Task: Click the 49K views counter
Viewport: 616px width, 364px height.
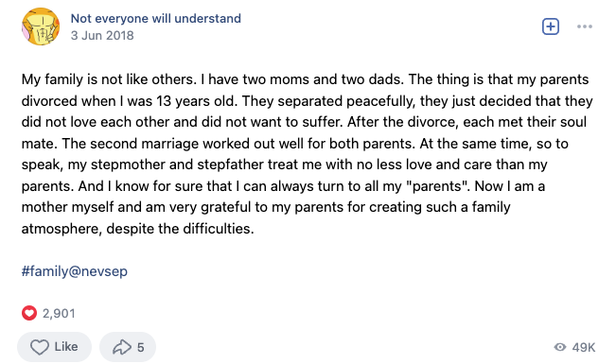Action: coord(584,348)
